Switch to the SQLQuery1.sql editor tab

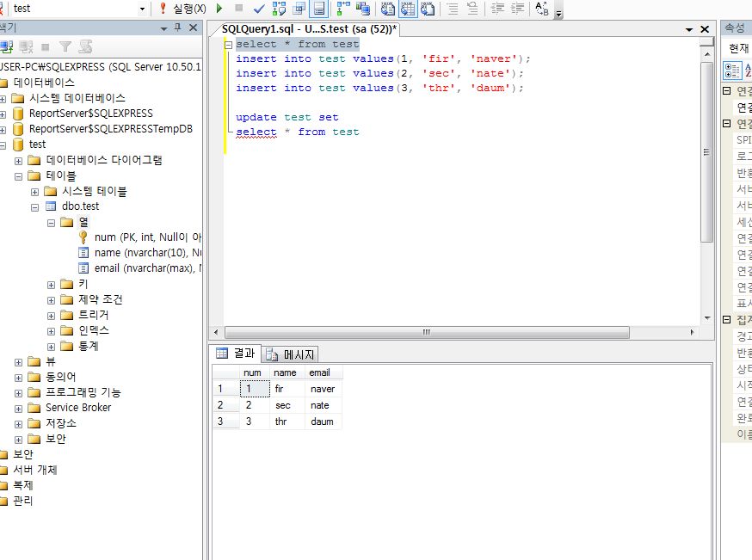(x=309, y=29)
